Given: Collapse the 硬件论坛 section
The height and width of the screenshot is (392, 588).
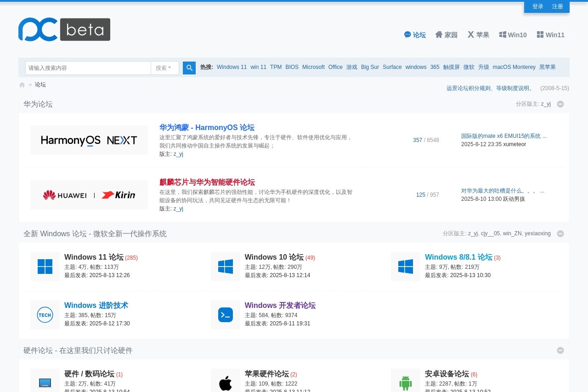Looking at the screenshot, I should coord(560,351).
